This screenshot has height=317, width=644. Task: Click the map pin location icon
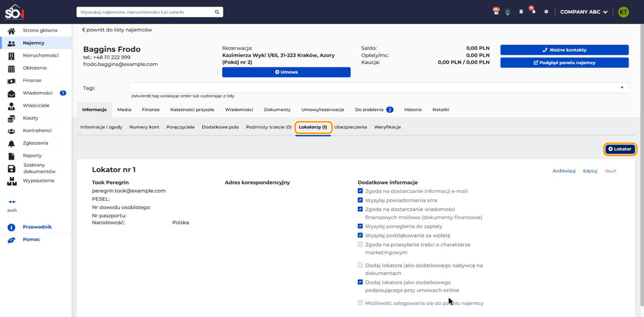(x=508, y=12)
